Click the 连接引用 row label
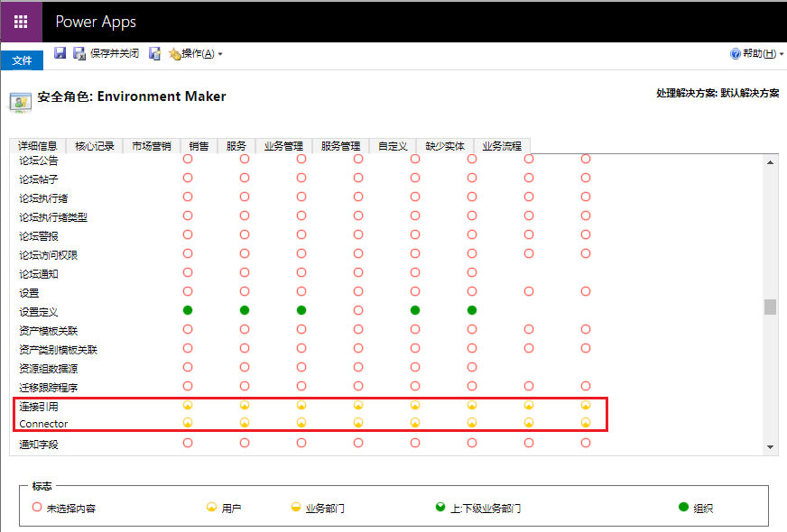This screenshot has width=787, height=532. tap(39, 407)
